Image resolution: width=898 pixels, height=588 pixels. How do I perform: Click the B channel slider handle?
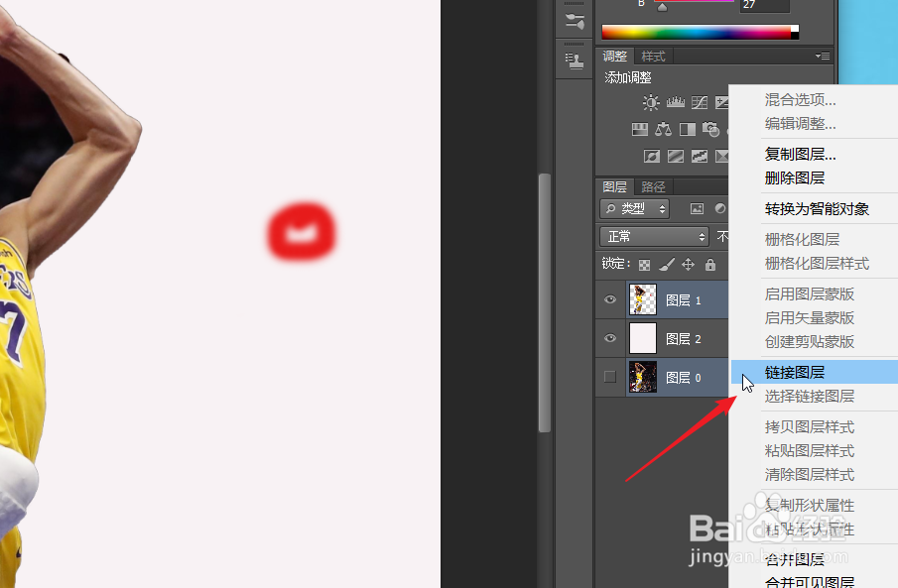coord(662,8)
